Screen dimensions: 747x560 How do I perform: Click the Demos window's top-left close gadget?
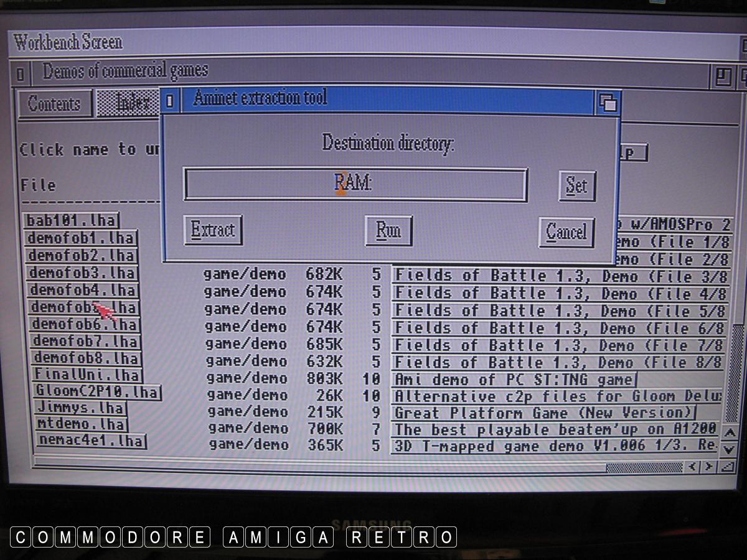[x=21, y=75]
